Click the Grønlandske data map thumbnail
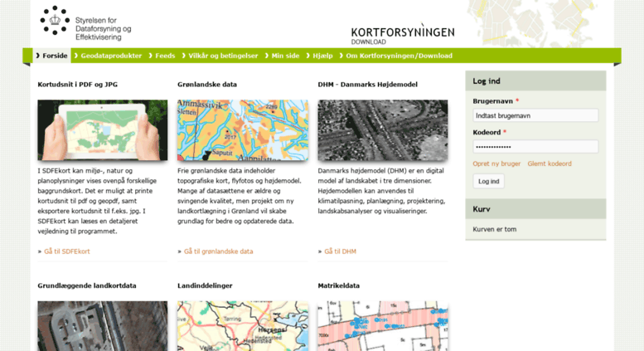This screenshot has height=351, width=644. click(x=243, y=130)
